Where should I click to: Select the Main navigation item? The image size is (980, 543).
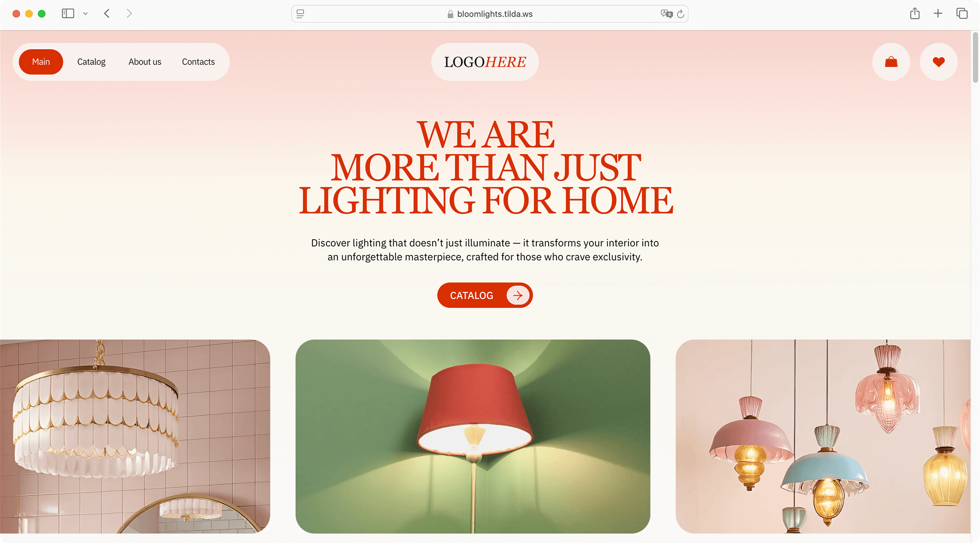tap(41, 62)
